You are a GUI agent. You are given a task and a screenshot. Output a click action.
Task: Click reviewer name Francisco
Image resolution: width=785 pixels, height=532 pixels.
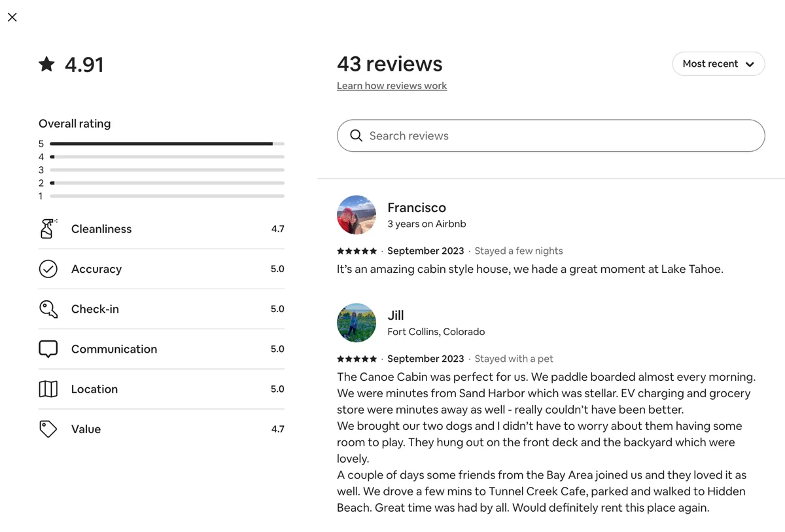point(417,207)
